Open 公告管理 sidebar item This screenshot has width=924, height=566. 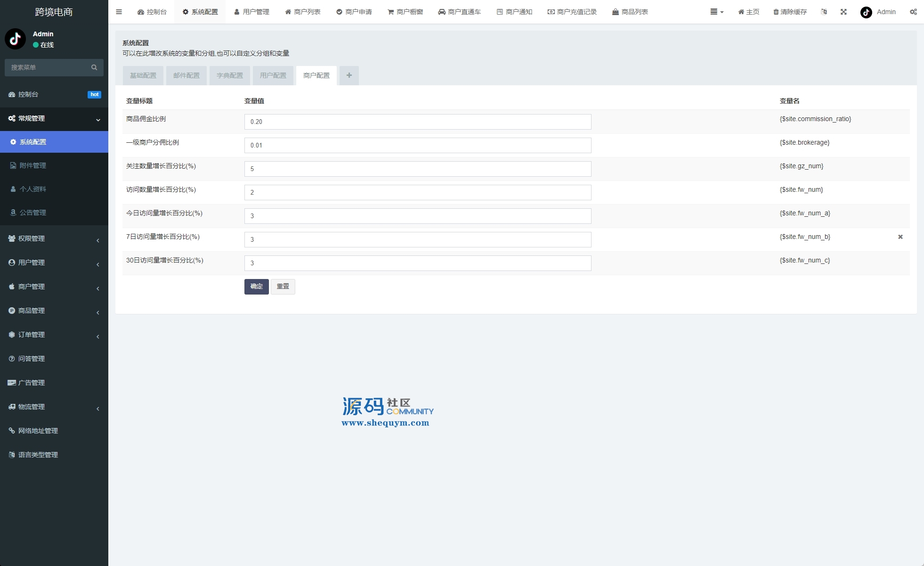(x=54, y=213)
